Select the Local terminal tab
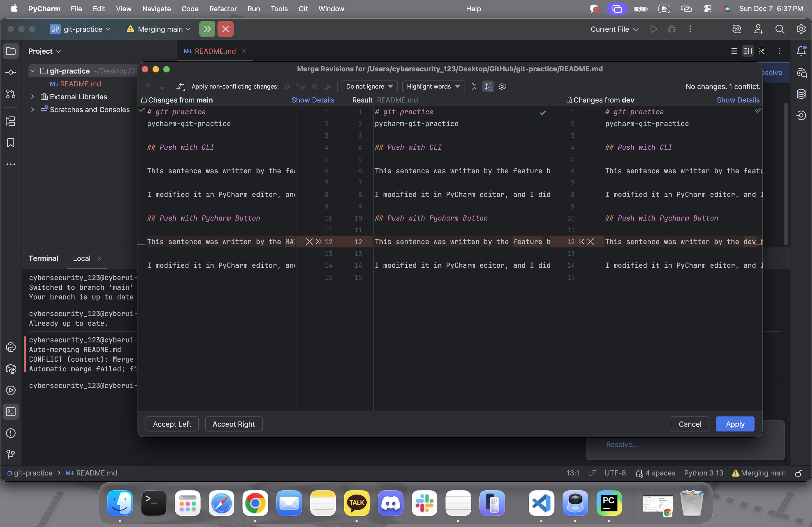 [x=82, y=258]
